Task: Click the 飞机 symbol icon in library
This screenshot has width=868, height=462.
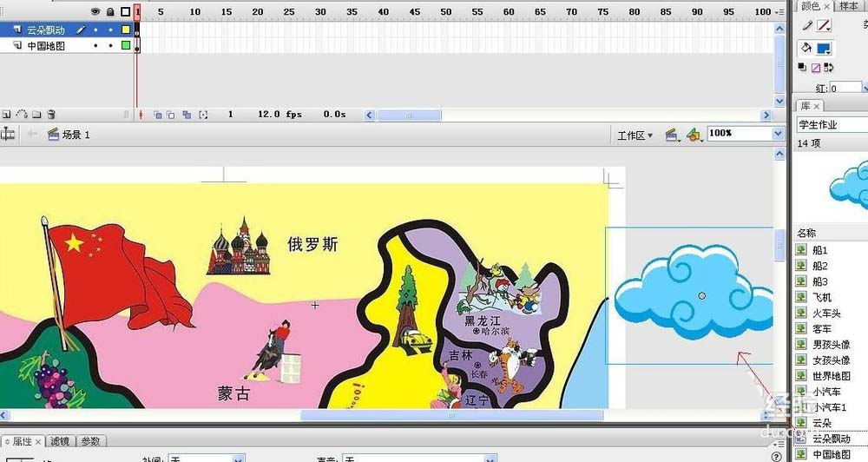Action: 801,297
